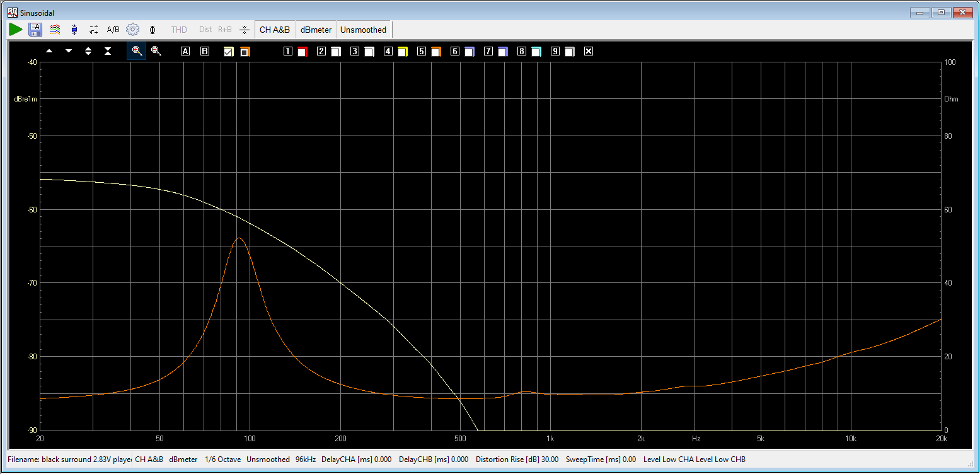Open settings with the gear icon
This screenshot has width=980, height=474.
(132, 29)
